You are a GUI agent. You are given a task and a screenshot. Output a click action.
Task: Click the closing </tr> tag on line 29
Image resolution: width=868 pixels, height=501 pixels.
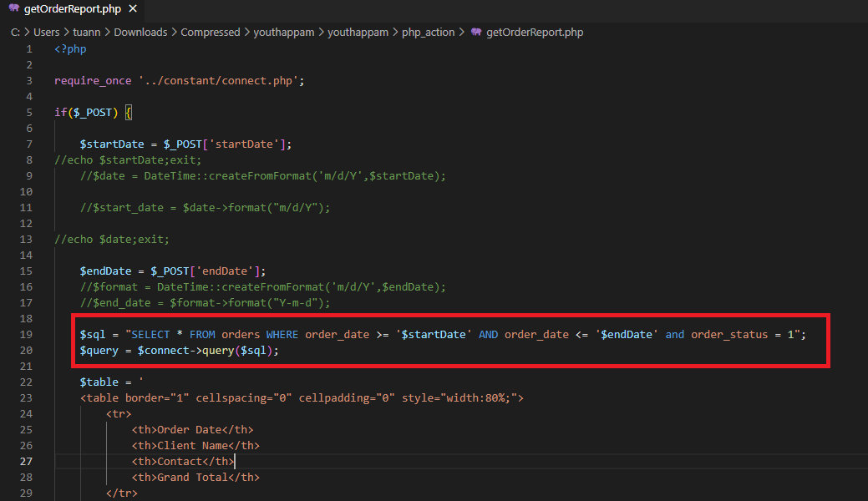pos(122,493)
